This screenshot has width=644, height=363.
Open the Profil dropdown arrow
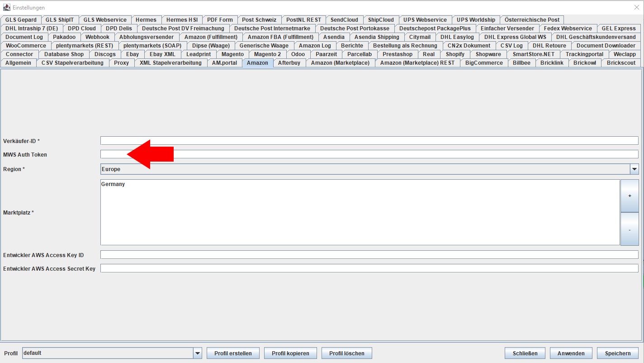click(198, 353)
